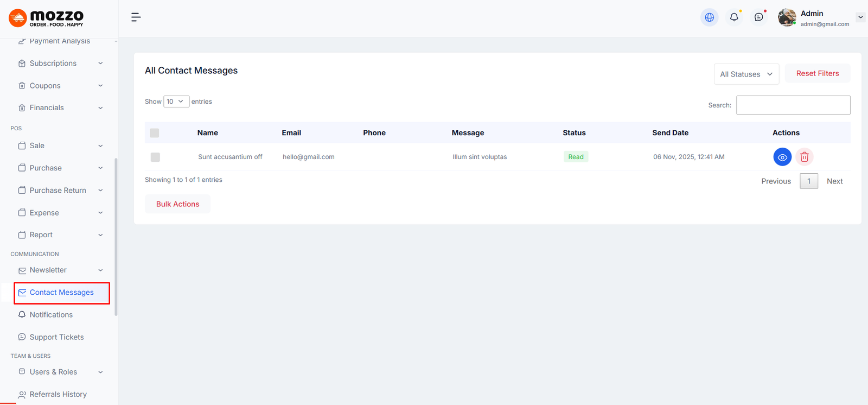Delete message using red trash icon

point(805,157)
